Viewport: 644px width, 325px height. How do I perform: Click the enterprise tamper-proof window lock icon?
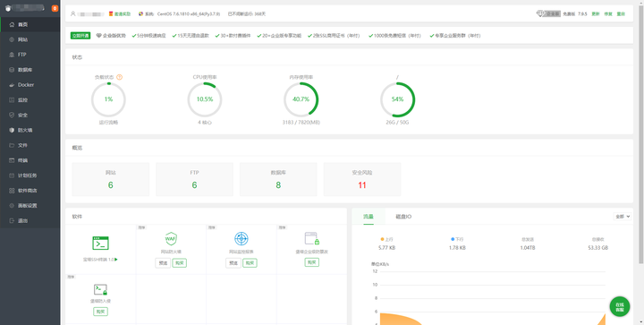click(312, 238)
